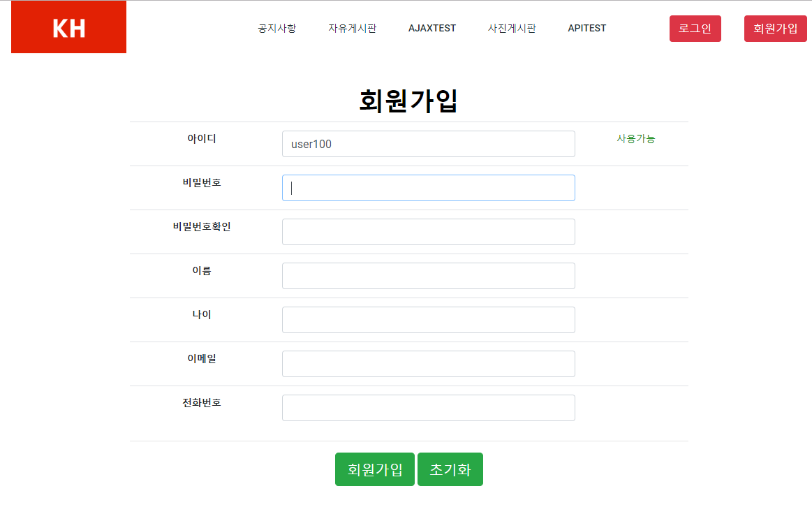
Task: Select the 이메일 input field
Action: pyautogui.click(x=428, y=365)
